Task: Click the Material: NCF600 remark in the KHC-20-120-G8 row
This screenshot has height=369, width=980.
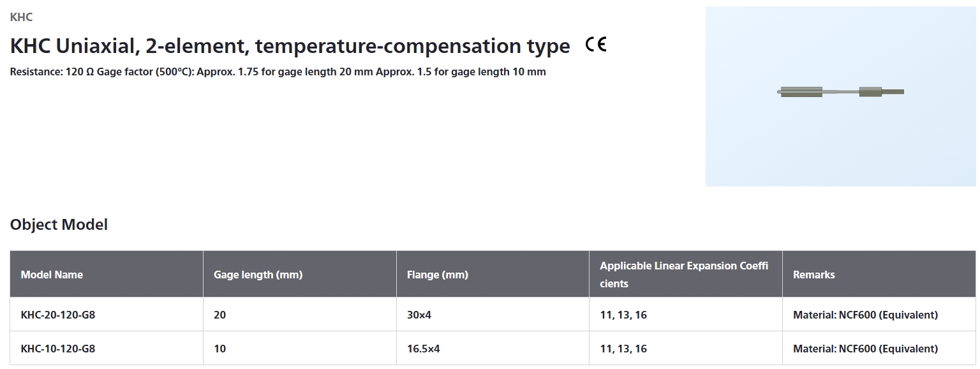Action: (865, 315)
